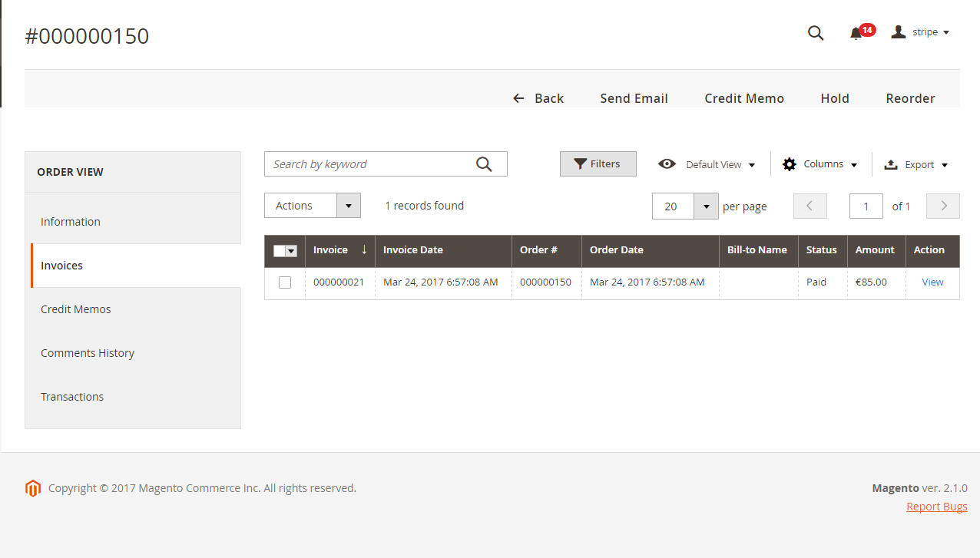This screenshot has width=980, height=558.
Task: Go to previous page arrow
Action: tap(809, 206)
